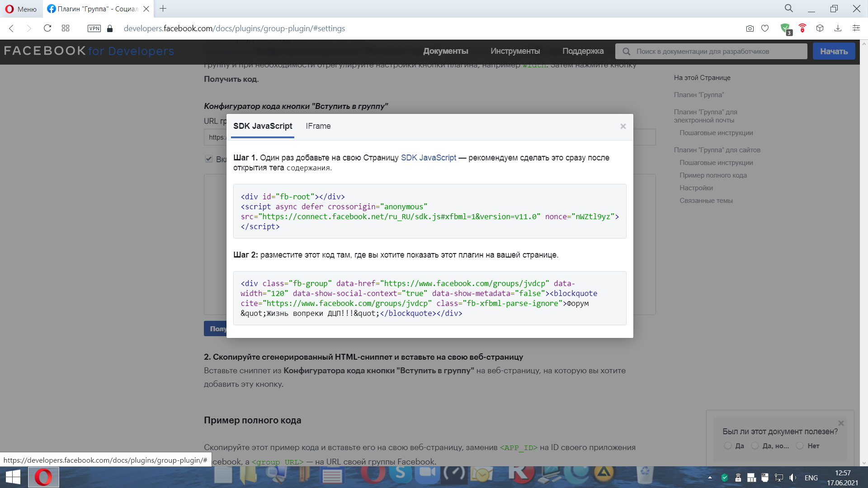Open a new browser tab

coord(163,9)
